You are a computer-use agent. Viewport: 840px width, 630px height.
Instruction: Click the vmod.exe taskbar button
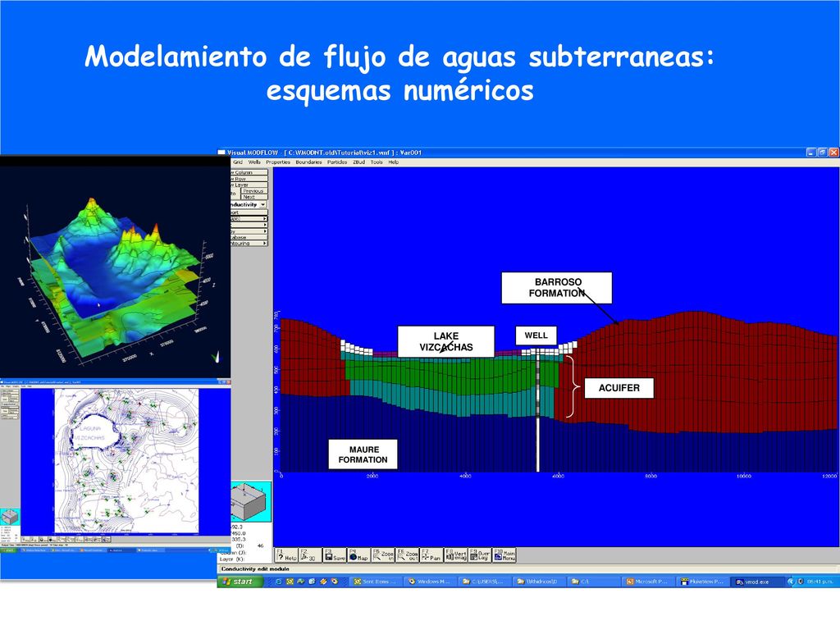tap(756, 582)
